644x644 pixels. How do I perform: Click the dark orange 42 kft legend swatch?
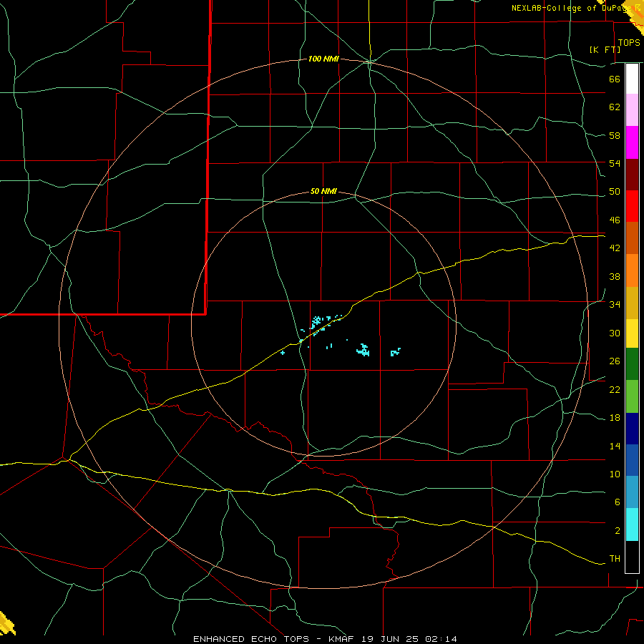coord(632,238)
